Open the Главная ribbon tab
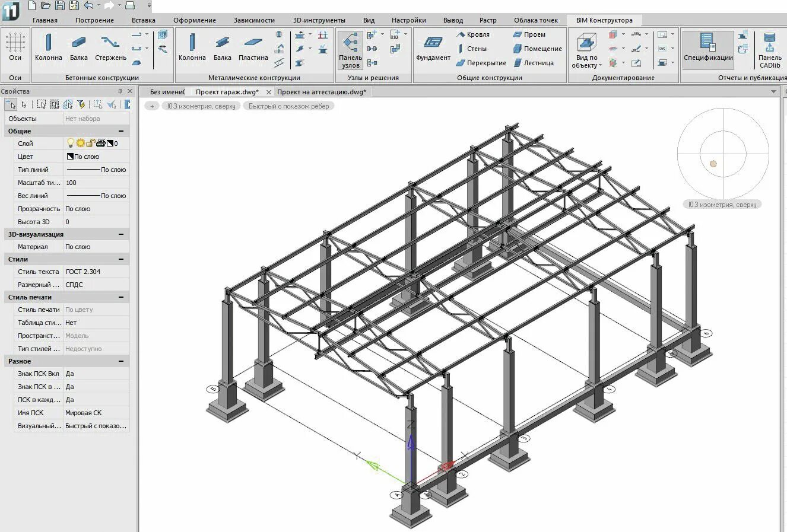This screenshot has height=532, width=787. [x=45, y=20]
